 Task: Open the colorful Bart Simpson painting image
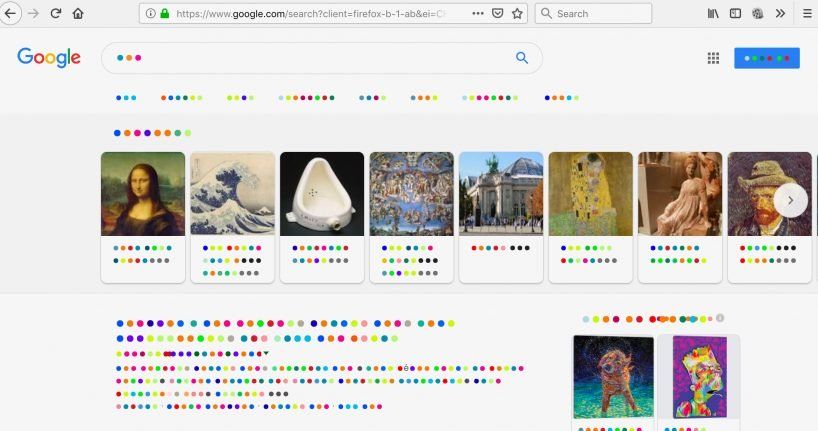(699, 377)
